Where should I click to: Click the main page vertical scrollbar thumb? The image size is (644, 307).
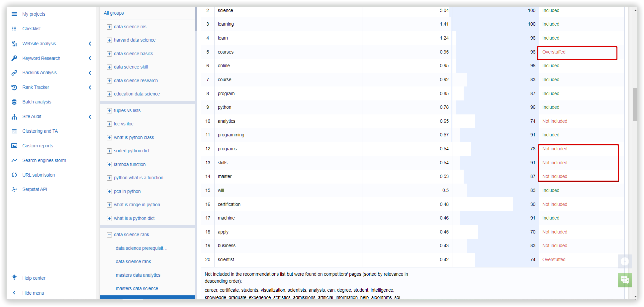[635, 104]
